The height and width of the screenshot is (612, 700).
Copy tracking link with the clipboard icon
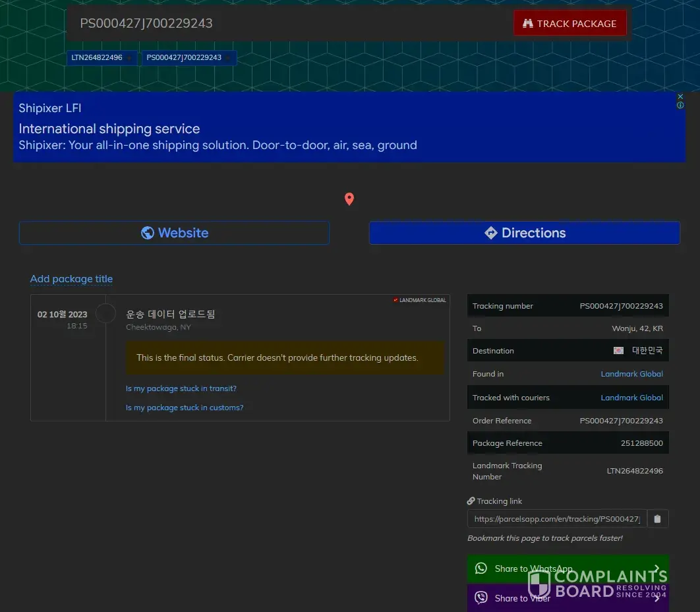pyautogui.click(x=657, y=519)
